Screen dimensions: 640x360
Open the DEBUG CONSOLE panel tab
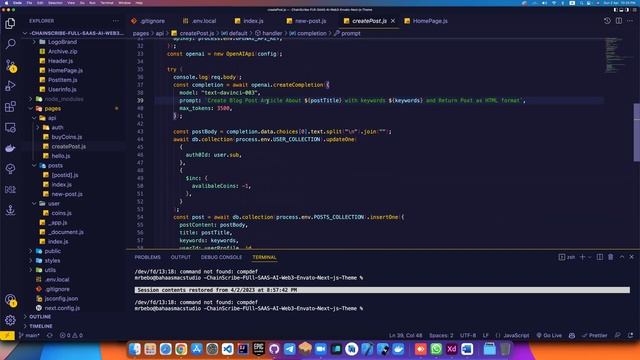point(221,257)
